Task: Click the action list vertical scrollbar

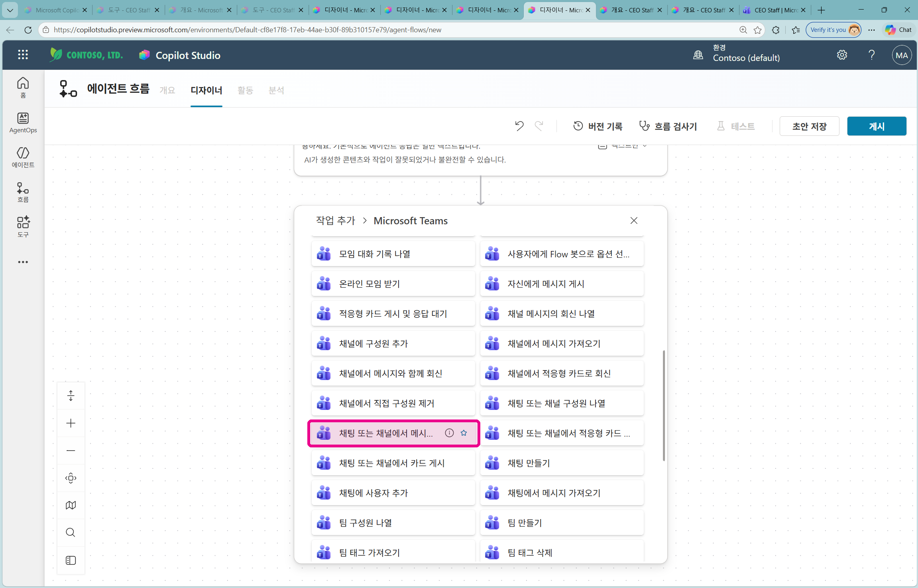Action: [664, 406]
